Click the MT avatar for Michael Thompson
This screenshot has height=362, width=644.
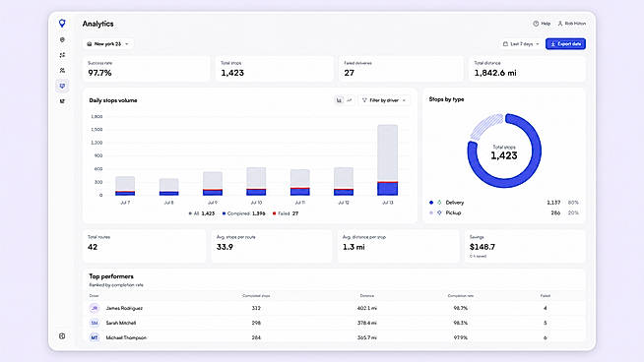click(95, 337)
